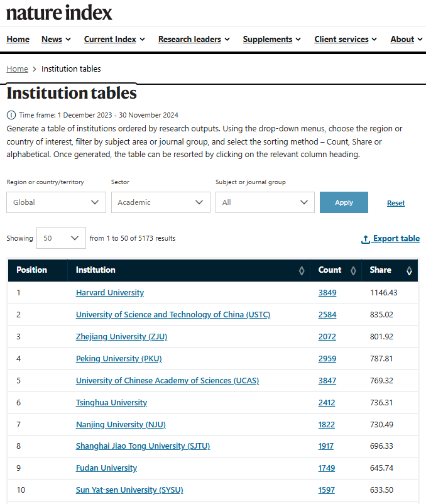Open the Subject or journal group dropdown
The image size is (426, 504).
click(x=265, y=202)
